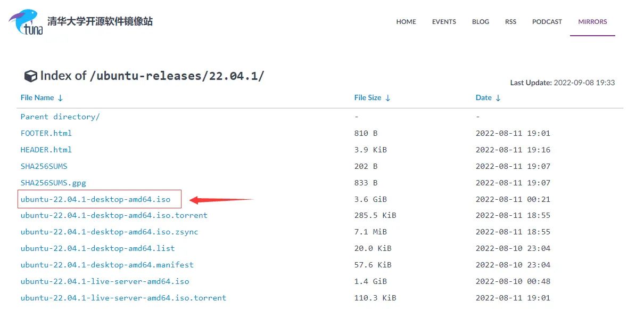Screen dimensions: 644x309
Task: Open ubuntu-22.04.1-desktop-amd64.manifest
Action: 107,265
